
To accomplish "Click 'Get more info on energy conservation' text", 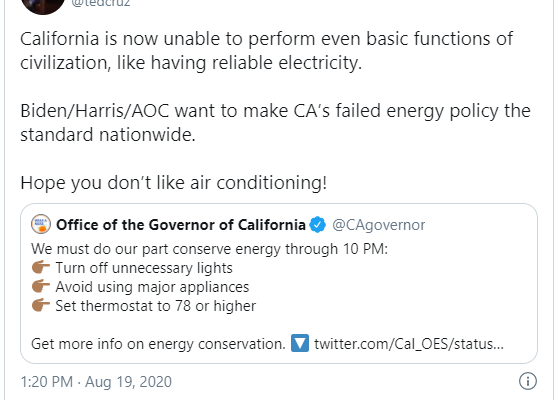I will pos(158,344).
